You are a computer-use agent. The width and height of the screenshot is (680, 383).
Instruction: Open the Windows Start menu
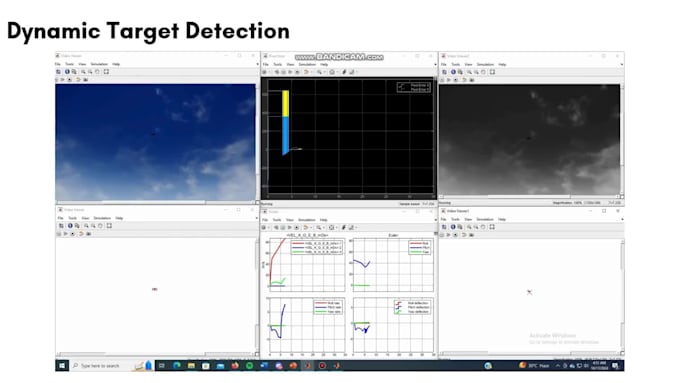(62, 366)
